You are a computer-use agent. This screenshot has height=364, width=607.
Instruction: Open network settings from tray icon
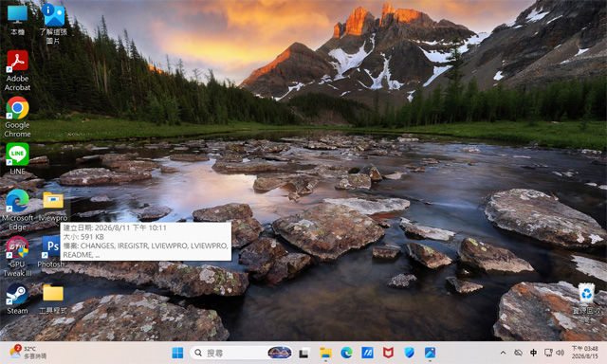tap(548, 353)
